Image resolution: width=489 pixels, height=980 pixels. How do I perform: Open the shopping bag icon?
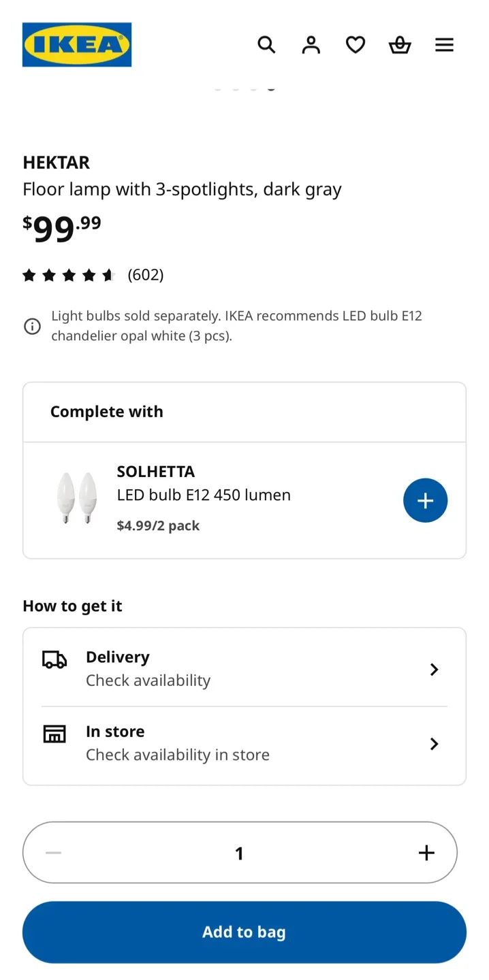pyautogui.click(x=400, y=45)
